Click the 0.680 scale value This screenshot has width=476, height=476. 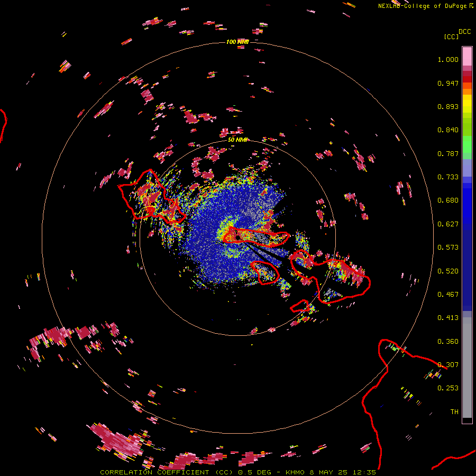pyautogui.click(x=448, y=200)
